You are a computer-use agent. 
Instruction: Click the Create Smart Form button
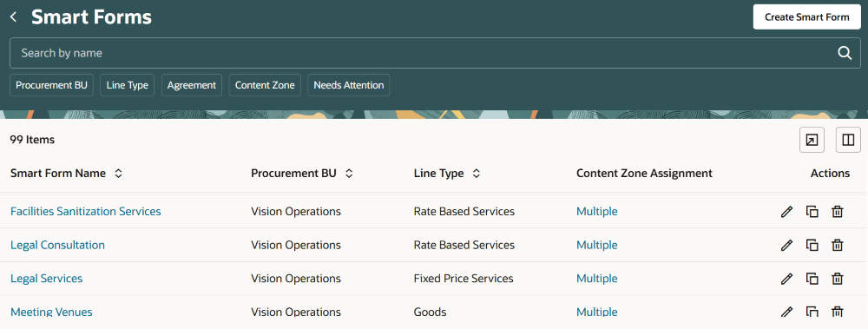click(807, 17)
